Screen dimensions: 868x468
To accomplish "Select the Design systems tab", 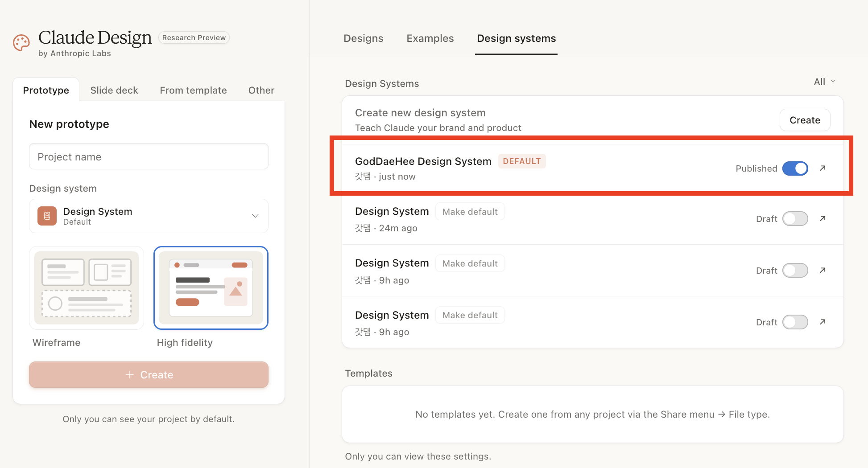I will (x=516, y=38).
